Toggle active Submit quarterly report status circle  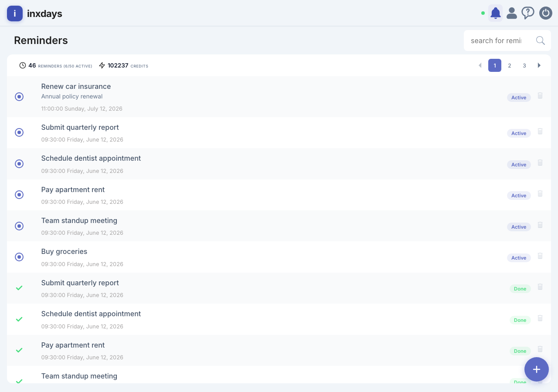coord(19,132)
